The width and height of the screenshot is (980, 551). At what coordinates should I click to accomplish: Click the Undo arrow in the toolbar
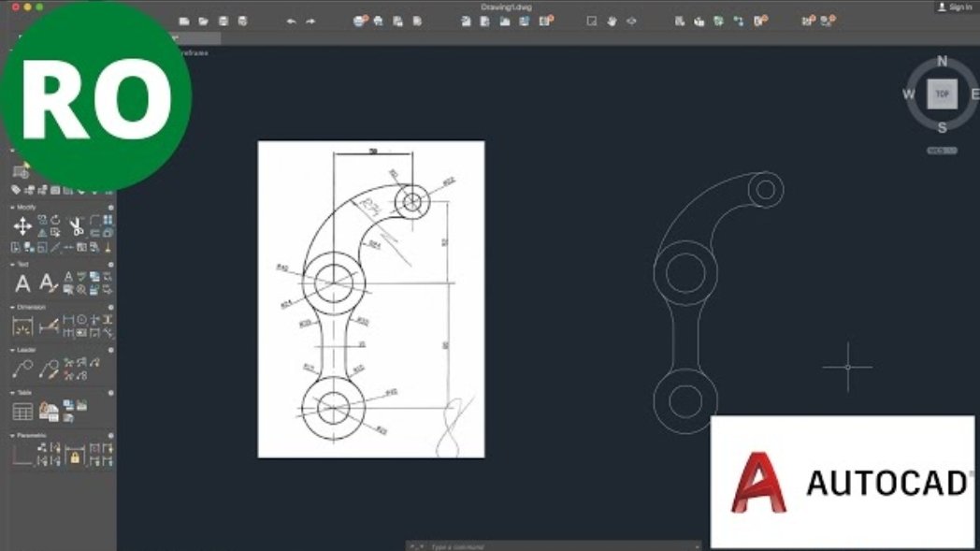[292, 21]
